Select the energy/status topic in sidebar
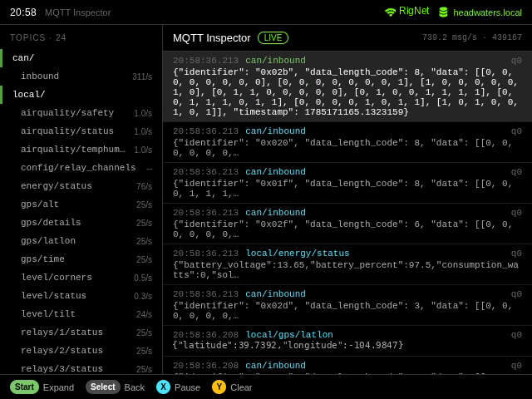Image resolution: width=532 pixels, height=399 pixels. [x=81, y=186]
